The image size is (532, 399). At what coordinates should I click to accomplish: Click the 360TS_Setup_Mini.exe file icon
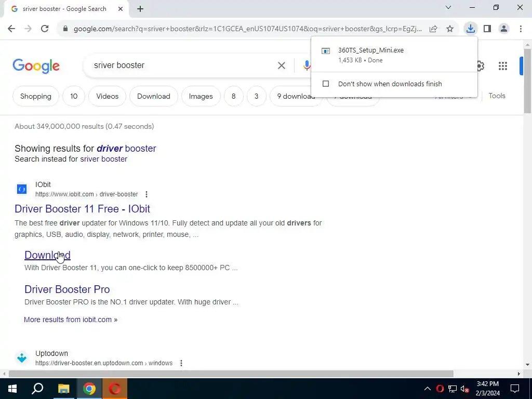tap(326, 51)
